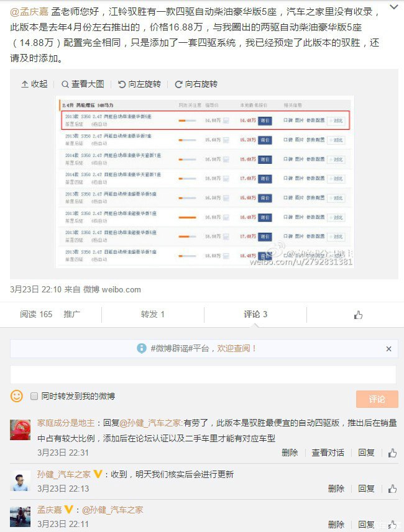Like 家庭成分是地主's comment
404x532 pixels.
click(x=392, y=453)
